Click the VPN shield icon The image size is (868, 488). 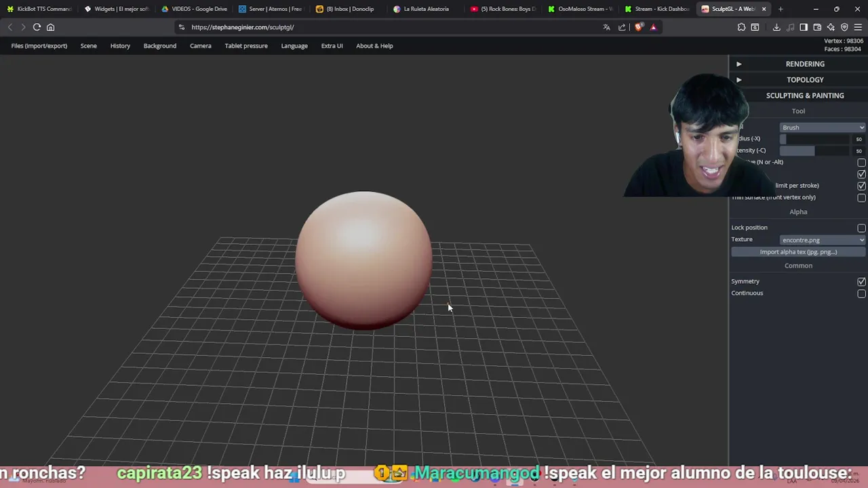[844, 27]
